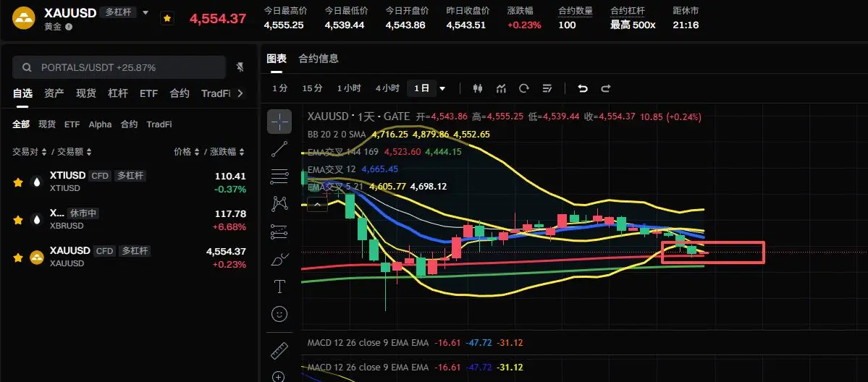Click the oil drop icon for XTIUSD

[36, 182]
